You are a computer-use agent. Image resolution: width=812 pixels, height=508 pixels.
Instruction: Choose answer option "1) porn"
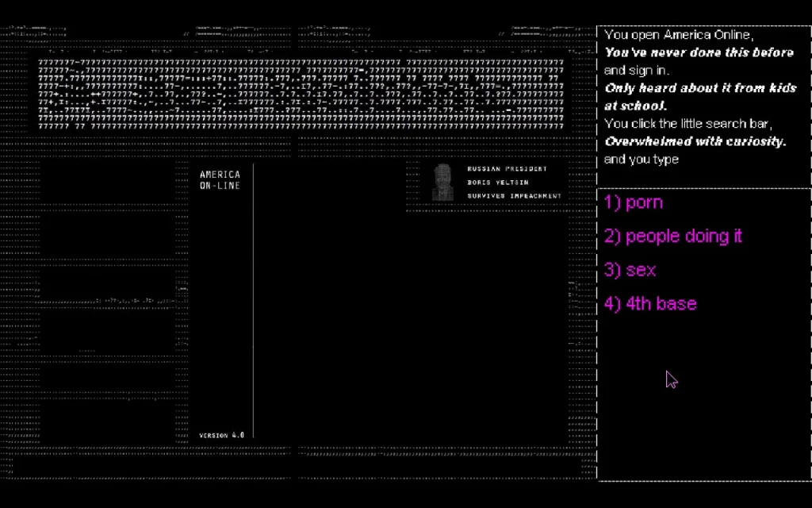click(634, 202)
